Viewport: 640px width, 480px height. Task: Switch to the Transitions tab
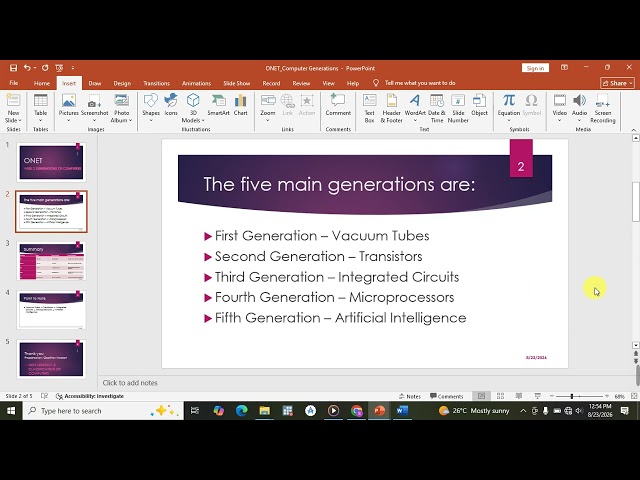click(x=156, y=83)
